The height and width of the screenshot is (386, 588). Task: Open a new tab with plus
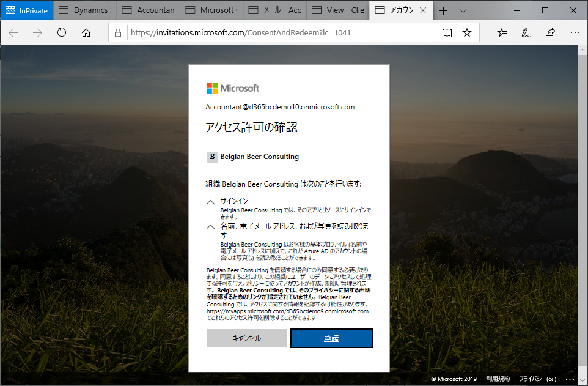click(443, 10)
